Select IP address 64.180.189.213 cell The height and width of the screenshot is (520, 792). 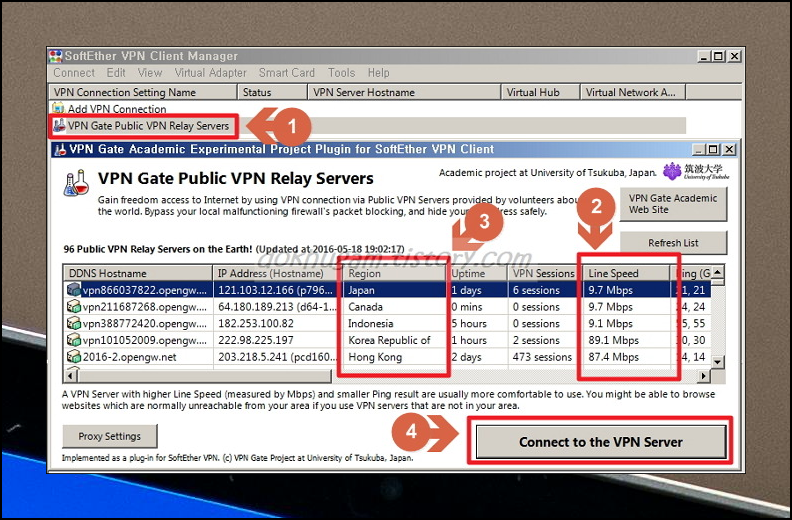277,307
